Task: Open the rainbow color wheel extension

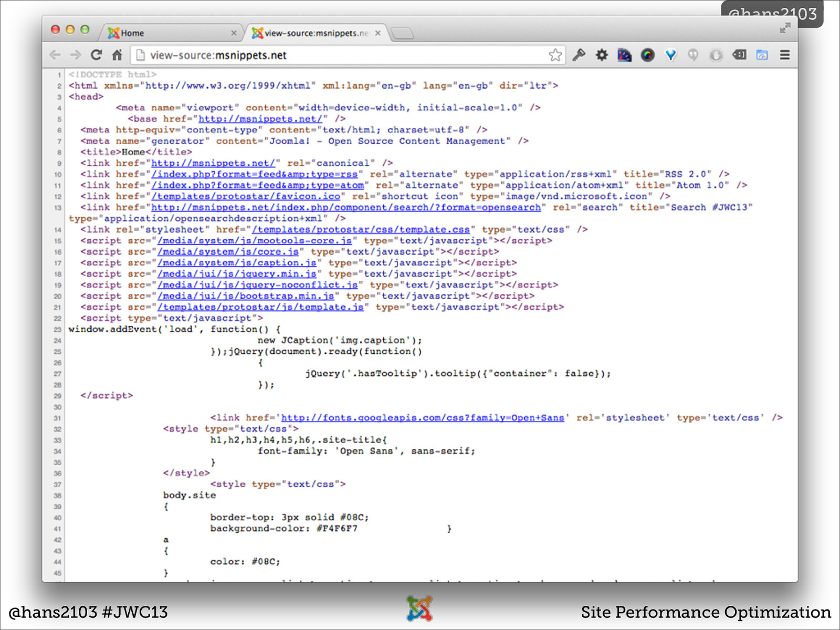Action: tap(647, 55)
